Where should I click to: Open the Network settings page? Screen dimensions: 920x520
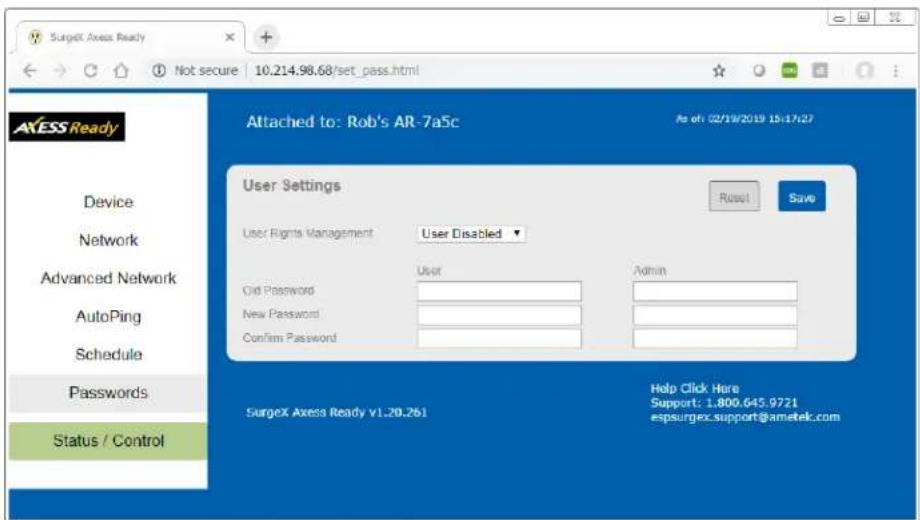[x=109, y=240]
